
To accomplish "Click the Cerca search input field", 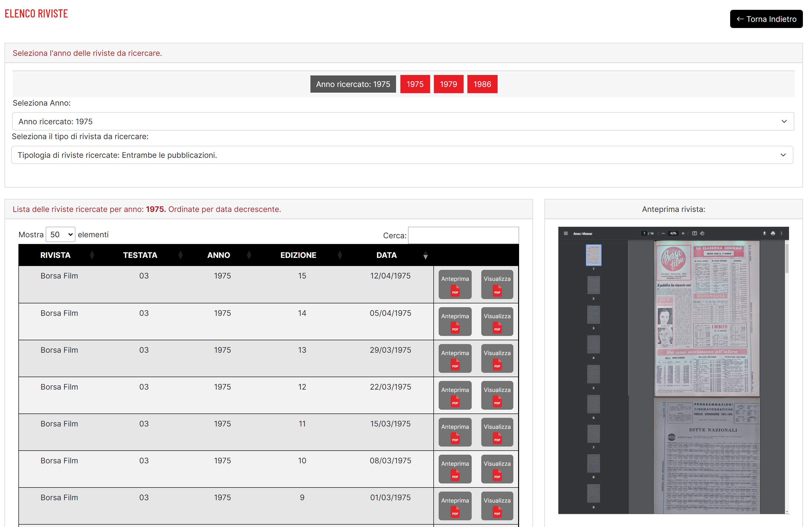I will (463, 235).
